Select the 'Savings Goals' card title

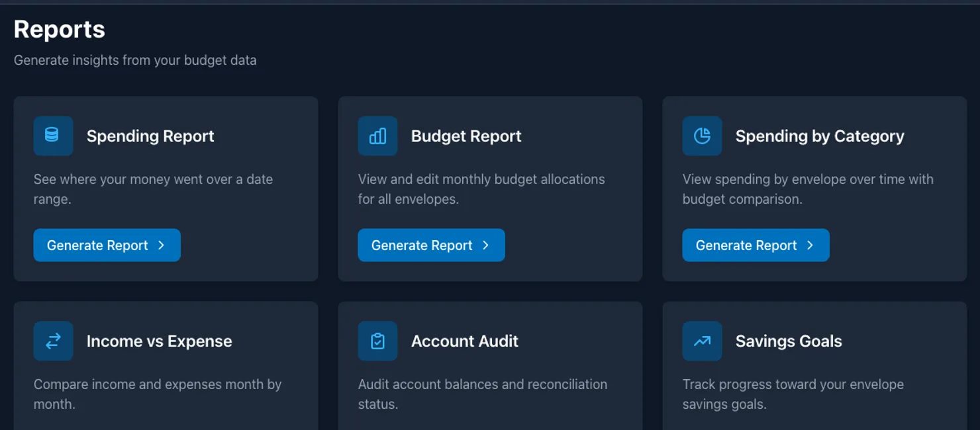tap(789, 341)
